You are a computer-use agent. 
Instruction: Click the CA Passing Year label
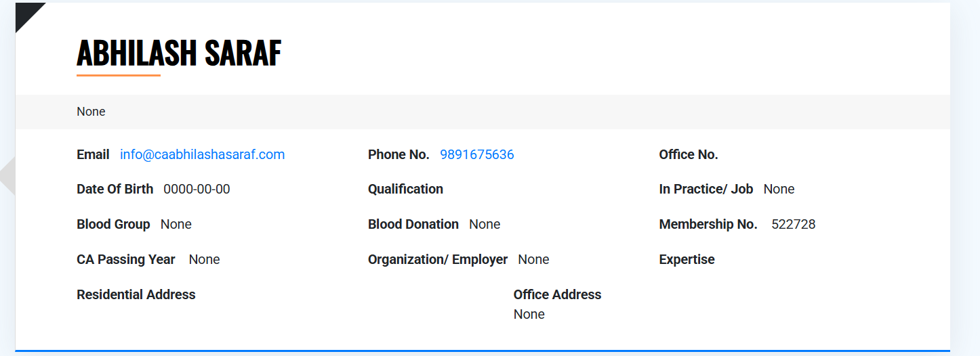125,259
